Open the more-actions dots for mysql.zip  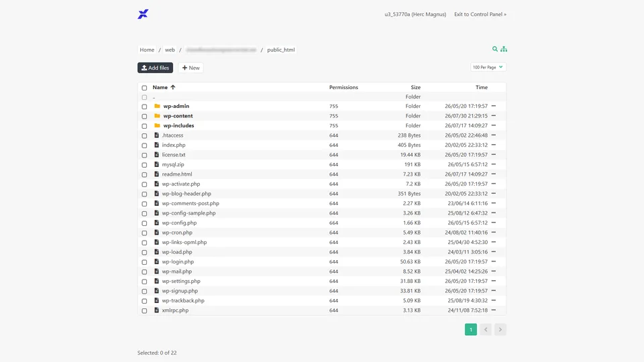[x=494, y=164]
